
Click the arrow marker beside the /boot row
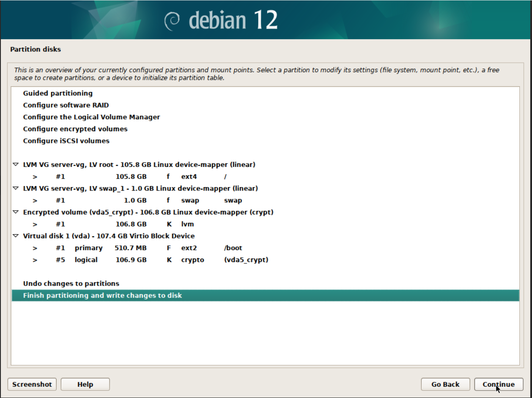pos(35,248)
